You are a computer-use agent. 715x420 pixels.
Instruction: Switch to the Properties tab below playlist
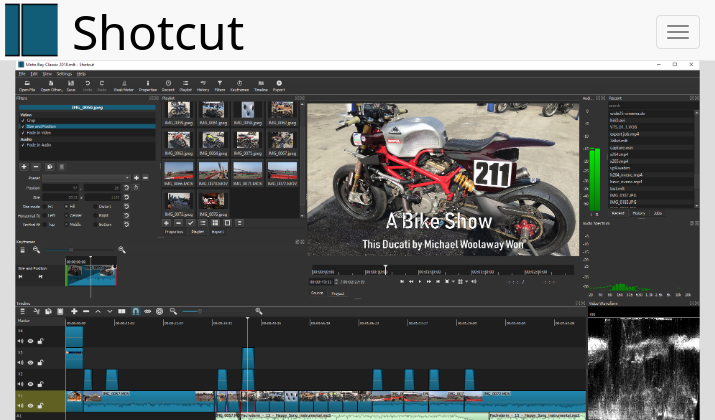pos(174,232)
